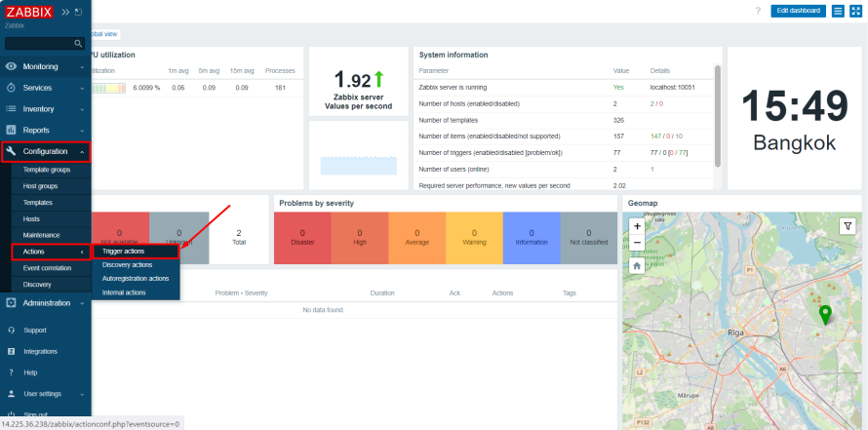Click the Reports chart icon
The width and height of the screenshot is (868, 430).
[11, 130]
